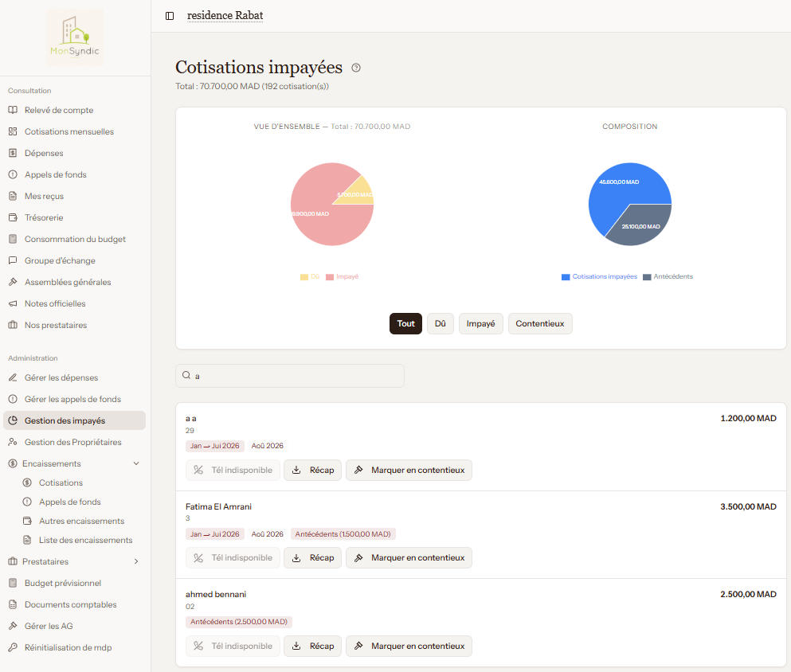
Task: Click the Documents comptables icon
Action: click(13, 604)
